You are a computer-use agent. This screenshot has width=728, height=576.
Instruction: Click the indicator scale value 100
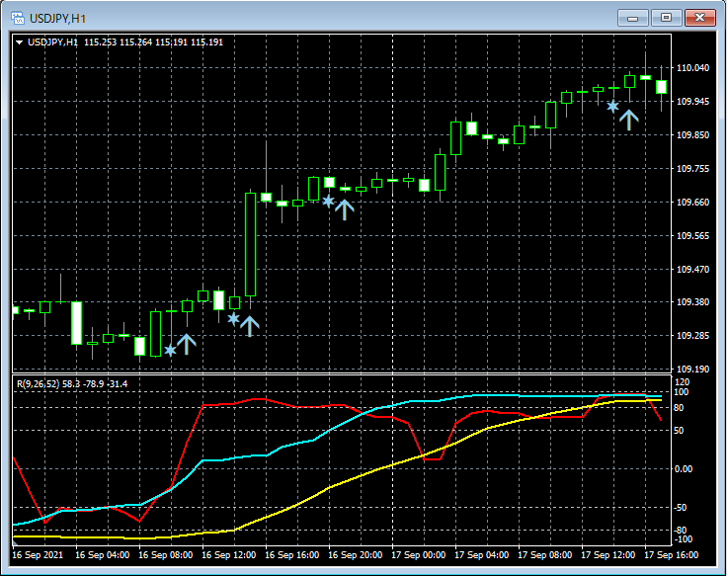[x=682, y=392]
